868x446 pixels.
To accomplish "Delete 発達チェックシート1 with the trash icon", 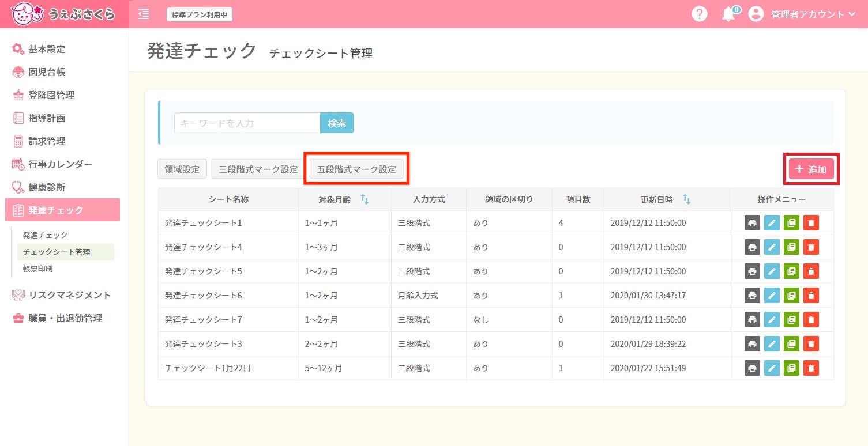I will tap(811, 223).
